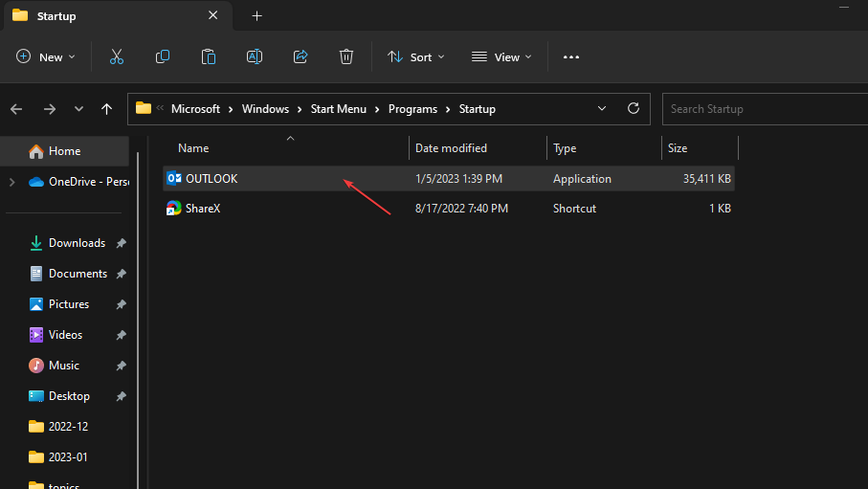The image size is (868, 489).
Task: Click the Search Startup field
Action: pyautogui.click(x=765, y=109)
